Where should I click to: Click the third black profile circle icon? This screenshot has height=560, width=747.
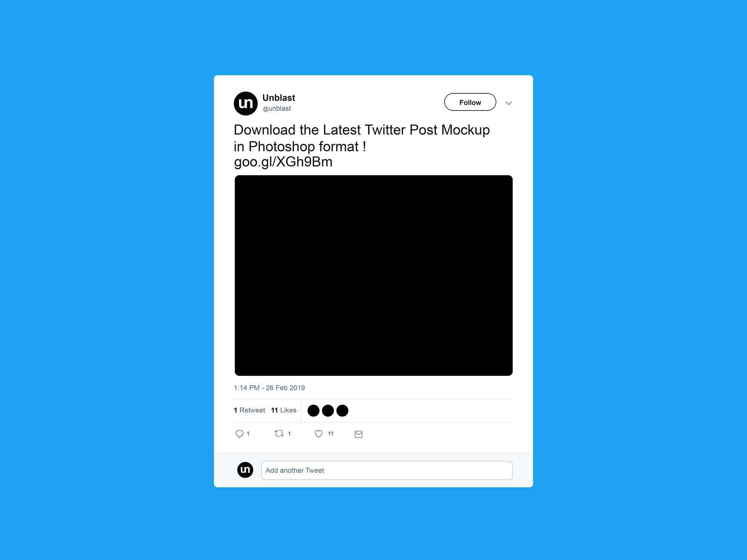pyautogui.click(x=342, y=411)
